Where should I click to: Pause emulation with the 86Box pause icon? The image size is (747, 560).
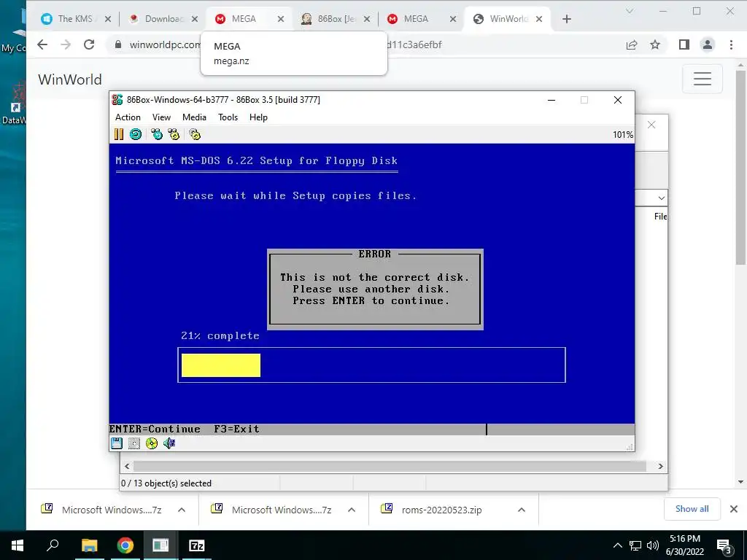tap(119, 134)
